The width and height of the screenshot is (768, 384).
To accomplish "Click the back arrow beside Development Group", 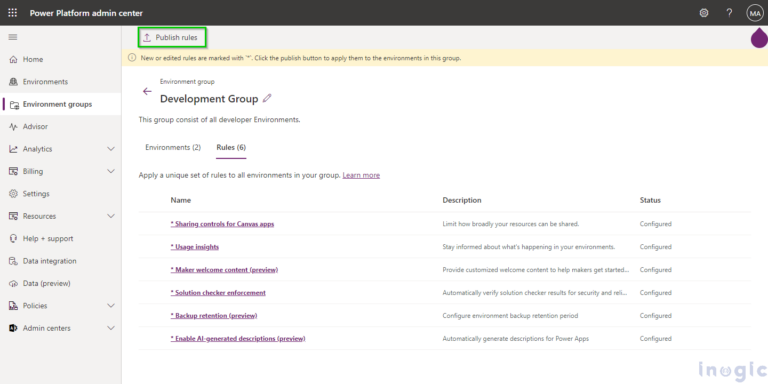I will [147, 91].
